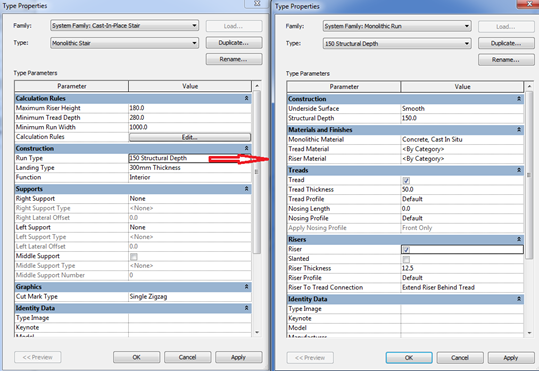539x371 pixels.
Task: Click the Left Support value None
Action: click(x=190, y=227)
